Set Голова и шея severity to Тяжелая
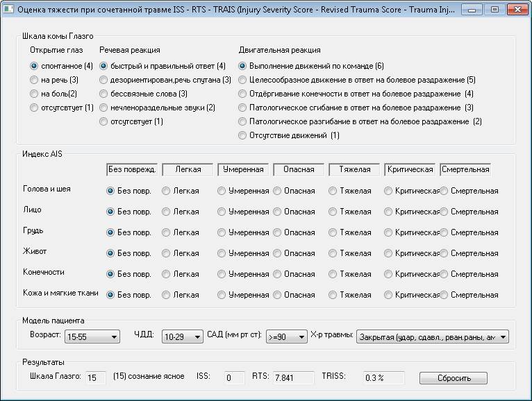 coord(333,191)
